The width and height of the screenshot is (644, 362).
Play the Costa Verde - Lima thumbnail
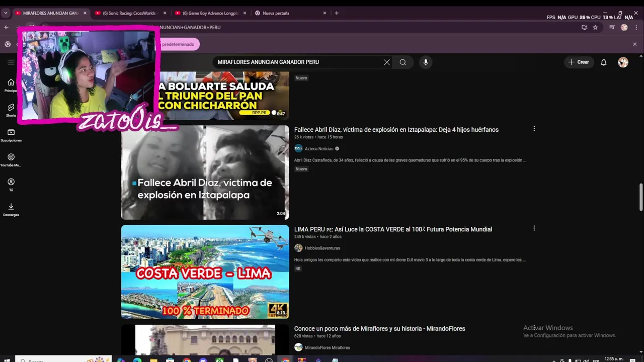(205, 272)
